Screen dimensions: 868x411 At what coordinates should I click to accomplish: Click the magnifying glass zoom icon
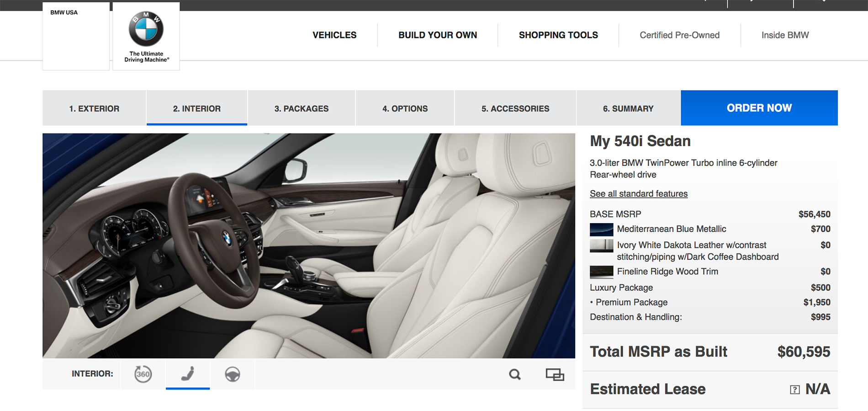(x=515, y=374)
